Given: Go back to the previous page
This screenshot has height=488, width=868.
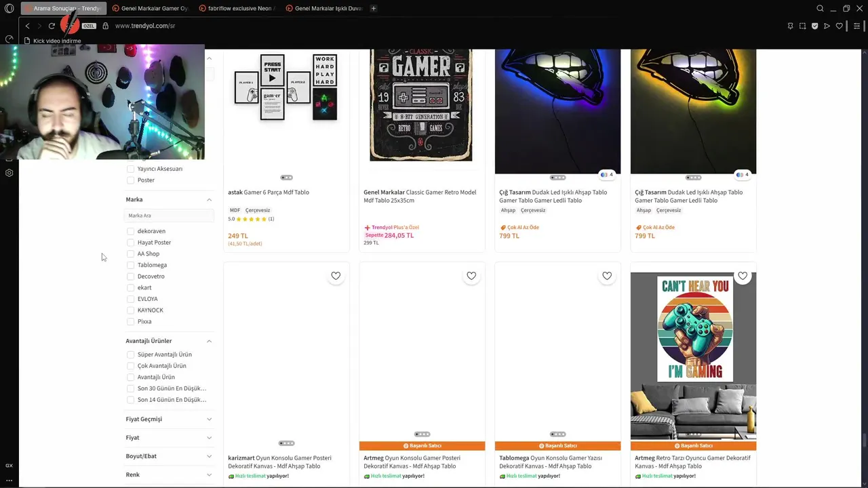Looking at the screenshot, I should pyautogui.click(x=27, y=26).
